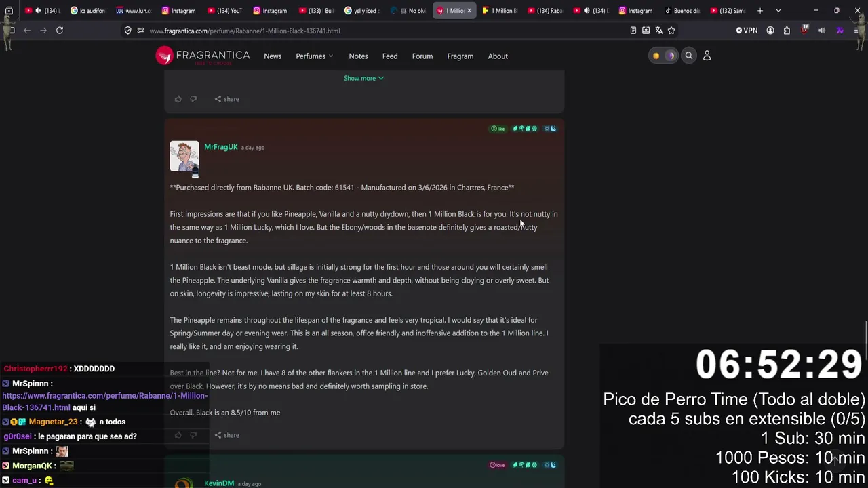Click the 06:52:29 stream timer overlay
868x488 pixels.
(x=779, y=364)
